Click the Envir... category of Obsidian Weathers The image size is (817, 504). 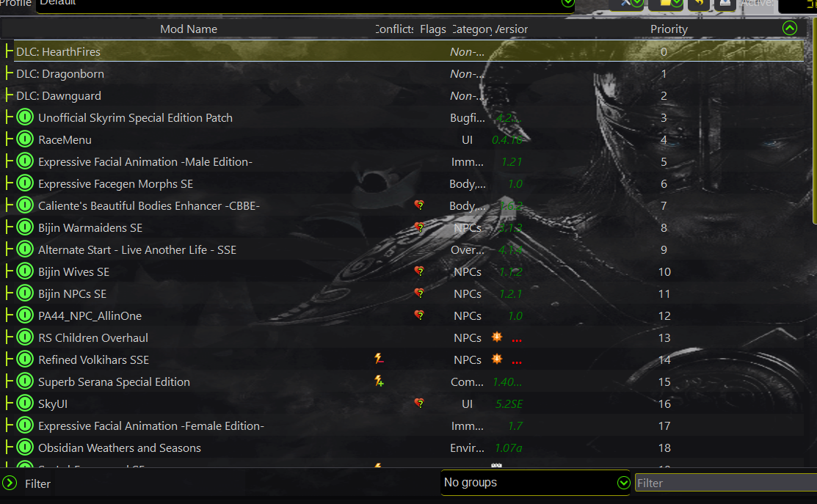(467, 448)
